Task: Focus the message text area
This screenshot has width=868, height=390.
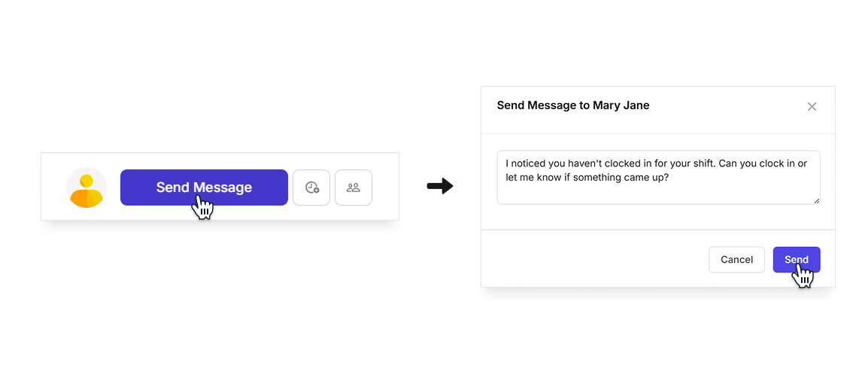Action: point(658,177)
